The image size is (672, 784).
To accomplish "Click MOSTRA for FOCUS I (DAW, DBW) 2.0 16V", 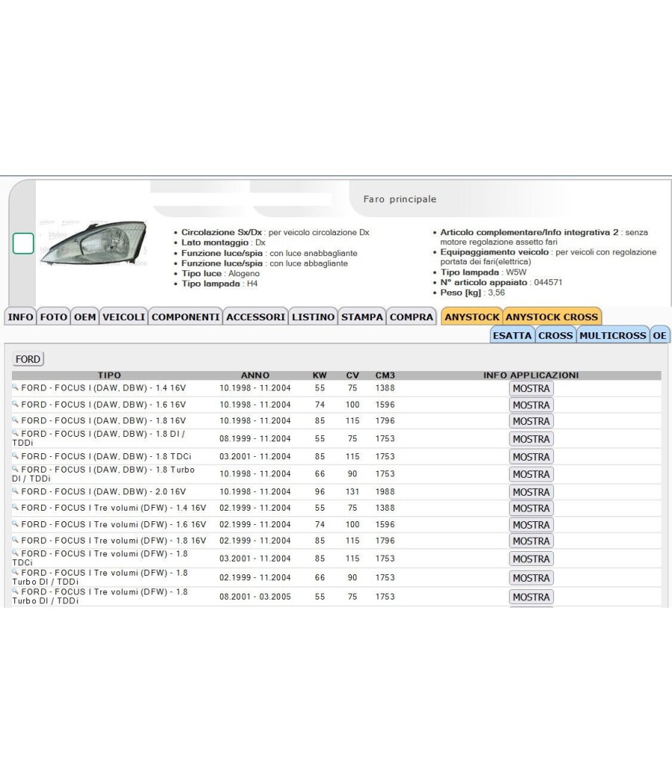I will point(531,492).
